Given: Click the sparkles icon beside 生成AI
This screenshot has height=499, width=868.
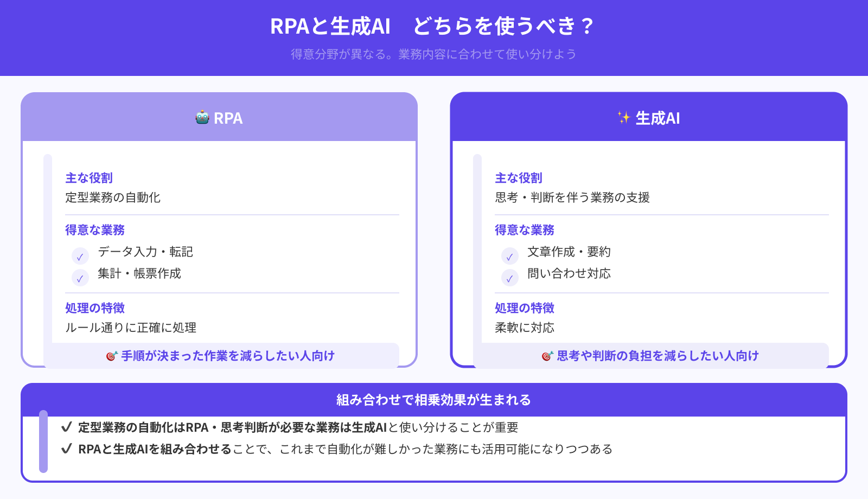Looking at the screenshot, I should click(623, 117).
